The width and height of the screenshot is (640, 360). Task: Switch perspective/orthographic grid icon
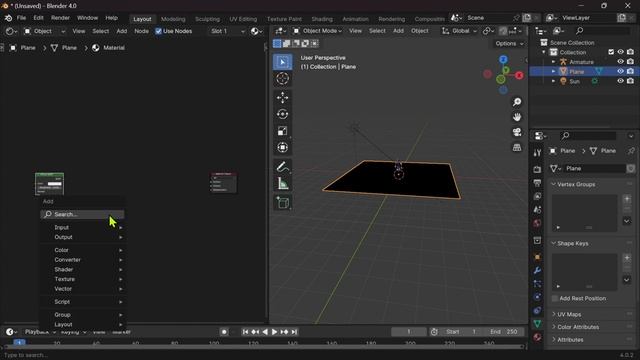517,147
